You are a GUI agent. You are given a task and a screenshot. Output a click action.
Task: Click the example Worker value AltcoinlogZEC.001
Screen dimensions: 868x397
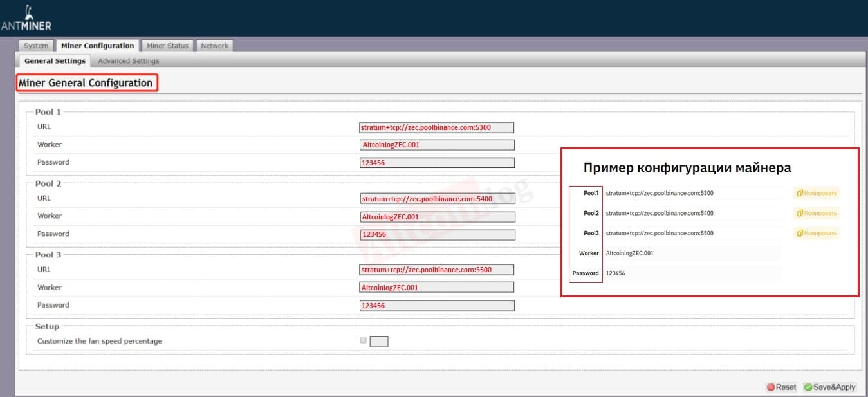(x=629, y=253)
